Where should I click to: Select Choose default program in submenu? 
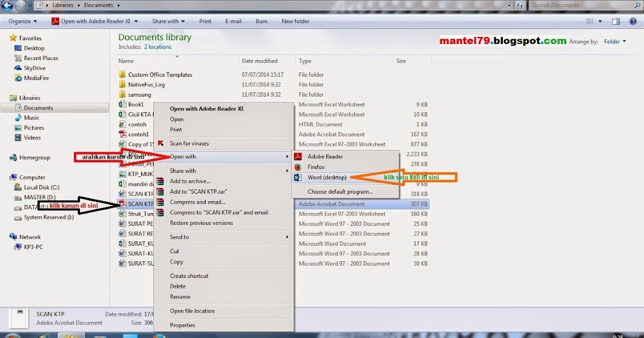click(340, 192)
